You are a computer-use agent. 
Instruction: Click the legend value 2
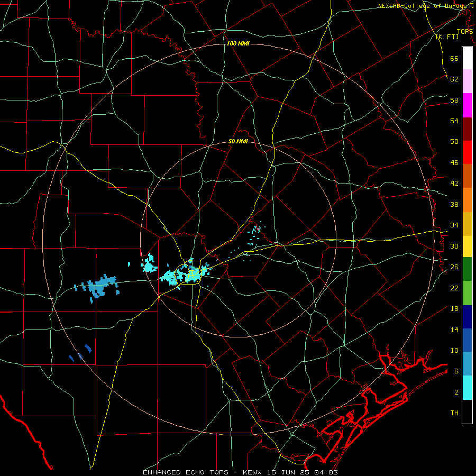[x=456, y=392]
